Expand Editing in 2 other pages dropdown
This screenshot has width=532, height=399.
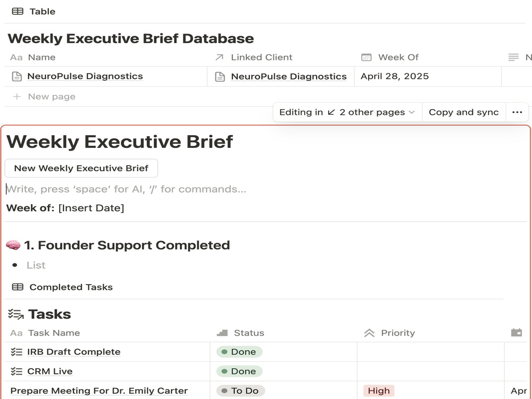tap(347, 112)
